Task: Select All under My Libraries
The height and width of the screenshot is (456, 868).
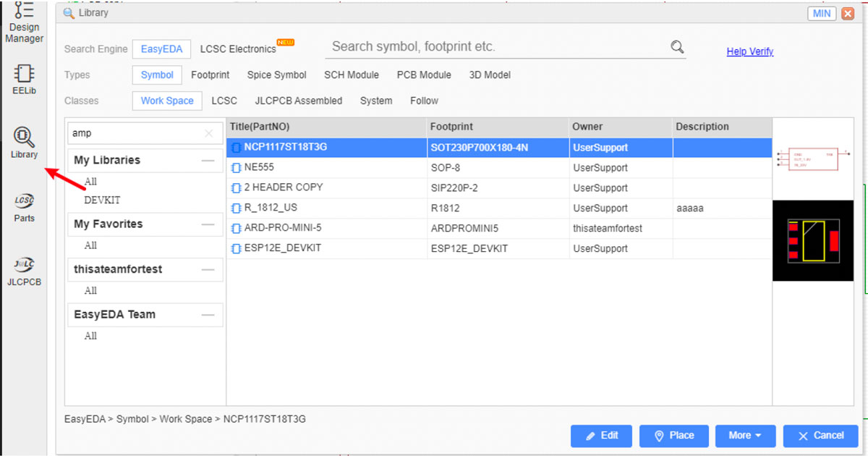Action: tap(90, 182)
